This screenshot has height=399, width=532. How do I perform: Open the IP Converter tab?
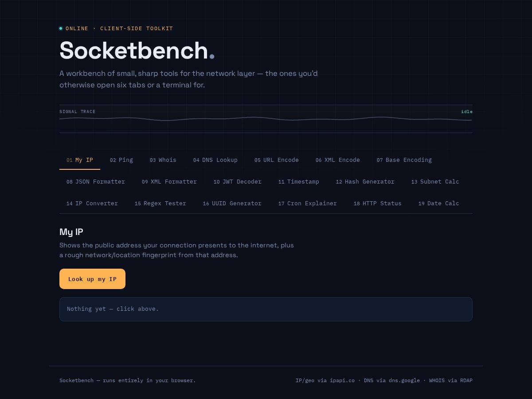point(92,203)
